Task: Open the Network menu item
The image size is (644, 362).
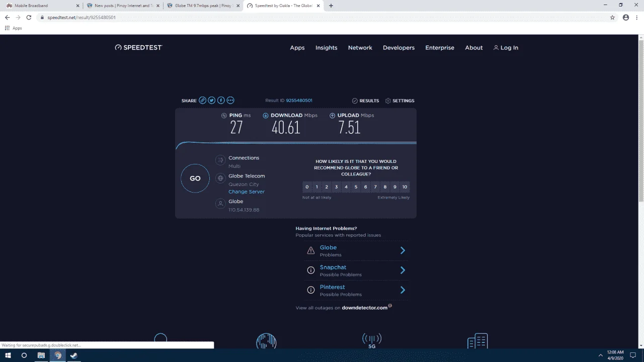Action: [x=360, y=48]
